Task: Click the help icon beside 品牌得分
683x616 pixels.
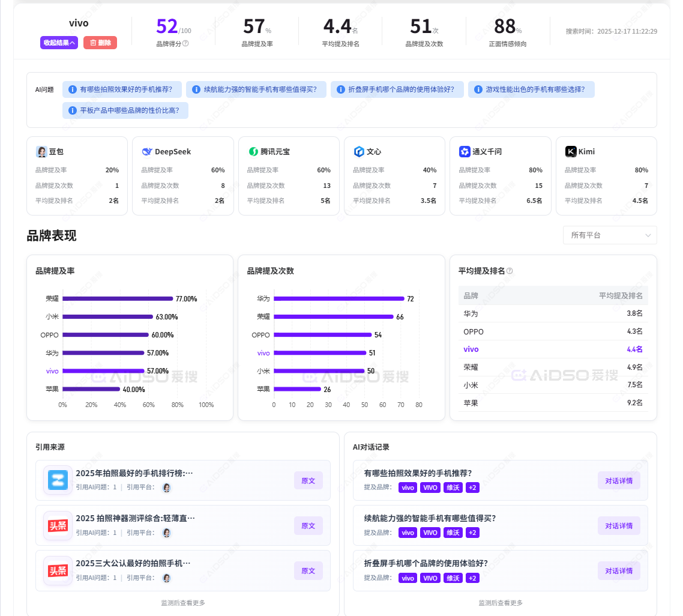Action: point(185,43)
